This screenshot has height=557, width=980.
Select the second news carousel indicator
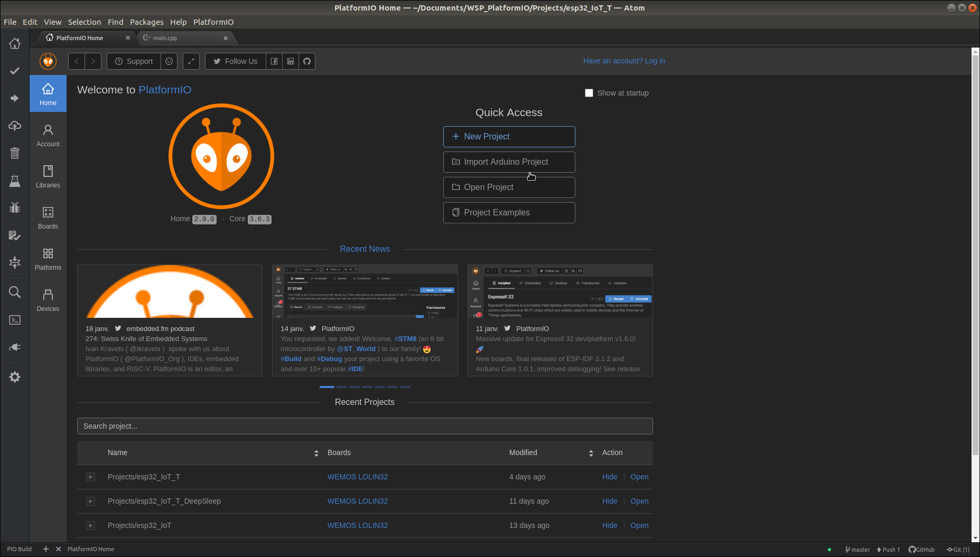coord(342,387)
